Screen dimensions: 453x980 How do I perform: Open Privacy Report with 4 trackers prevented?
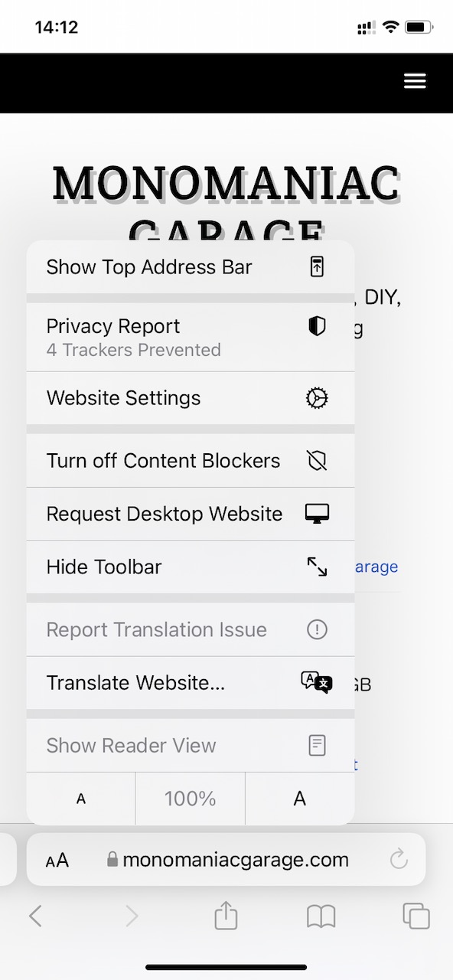(x=191, y=337)
